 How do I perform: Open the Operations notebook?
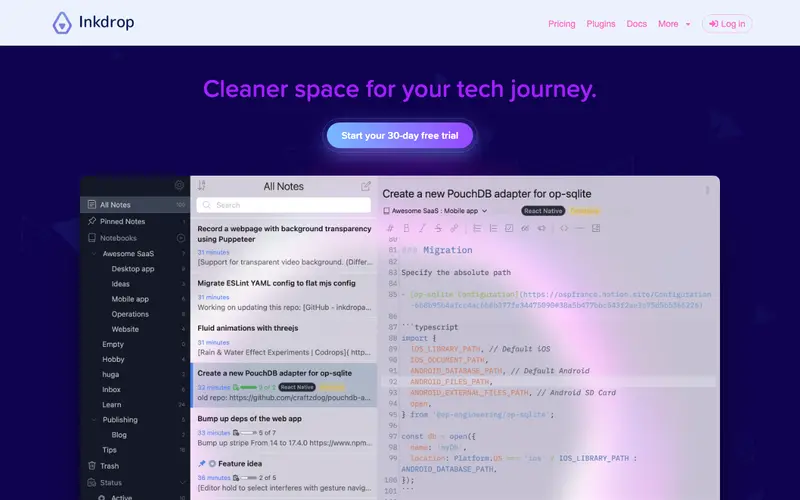click(x=130, y=314)
